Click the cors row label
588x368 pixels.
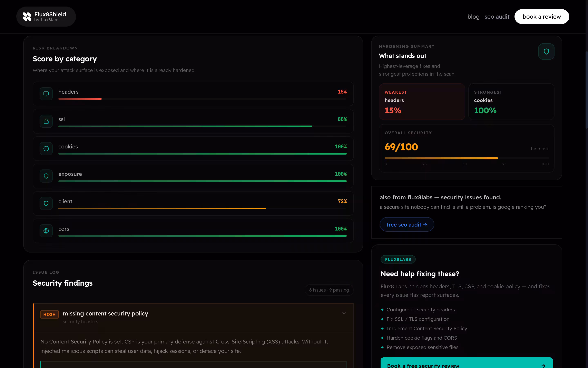tap(64, 229)
